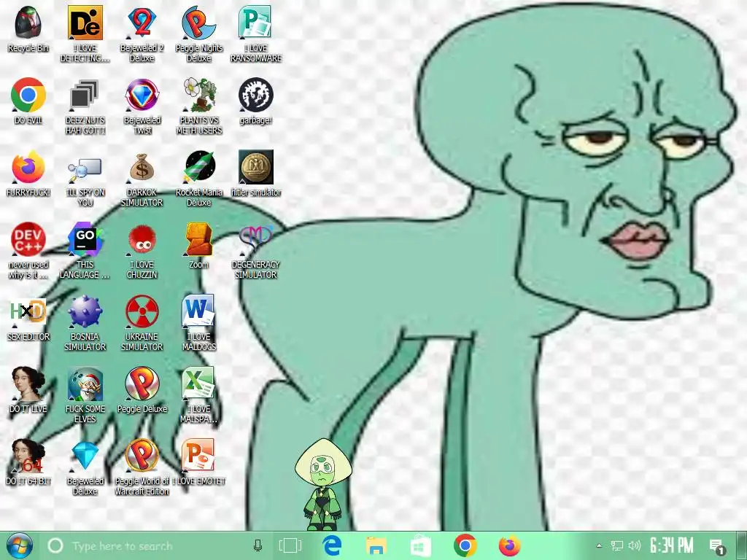The image size is (747, 560).
Task: Launch Rocket Mania Deluxe shortcut
Action: click(199, 167)
